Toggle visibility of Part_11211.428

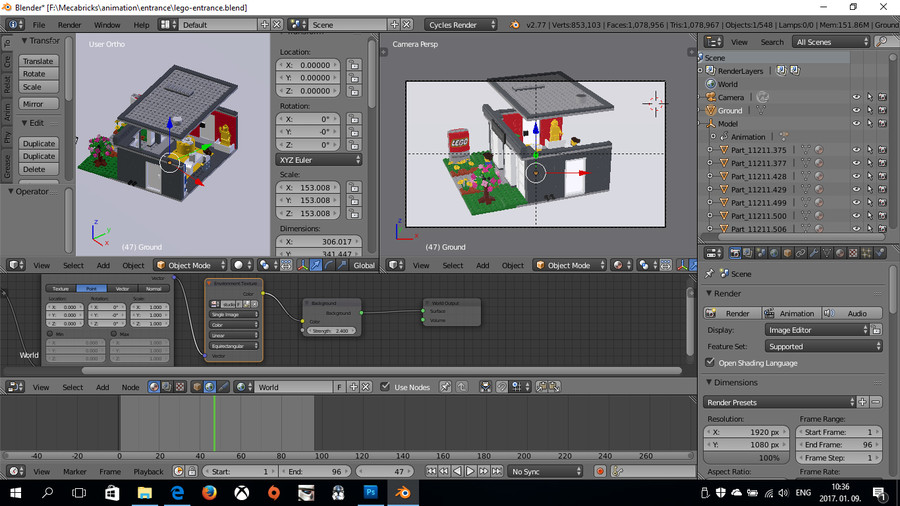pos(856,176)
